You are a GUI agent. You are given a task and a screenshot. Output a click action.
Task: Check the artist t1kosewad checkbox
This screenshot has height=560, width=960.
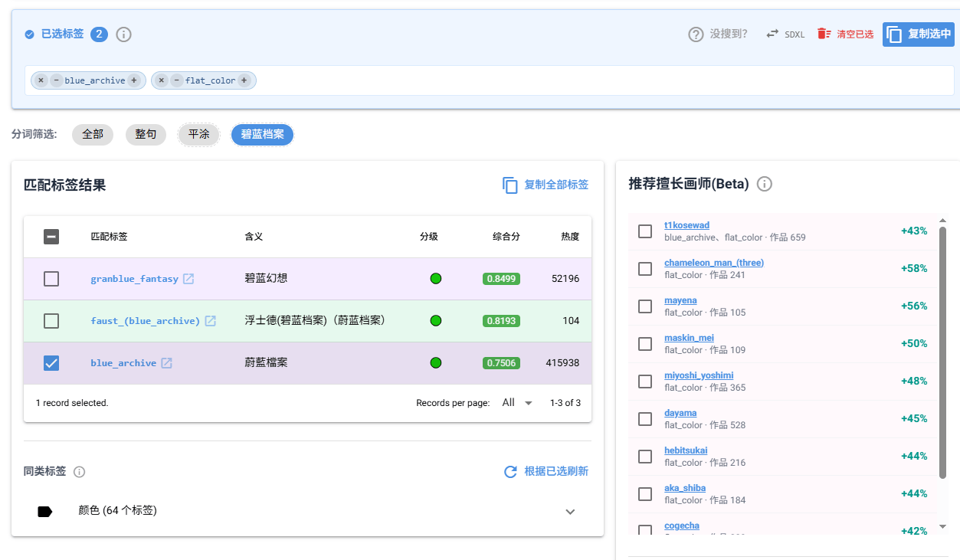[x=645, y=231]
